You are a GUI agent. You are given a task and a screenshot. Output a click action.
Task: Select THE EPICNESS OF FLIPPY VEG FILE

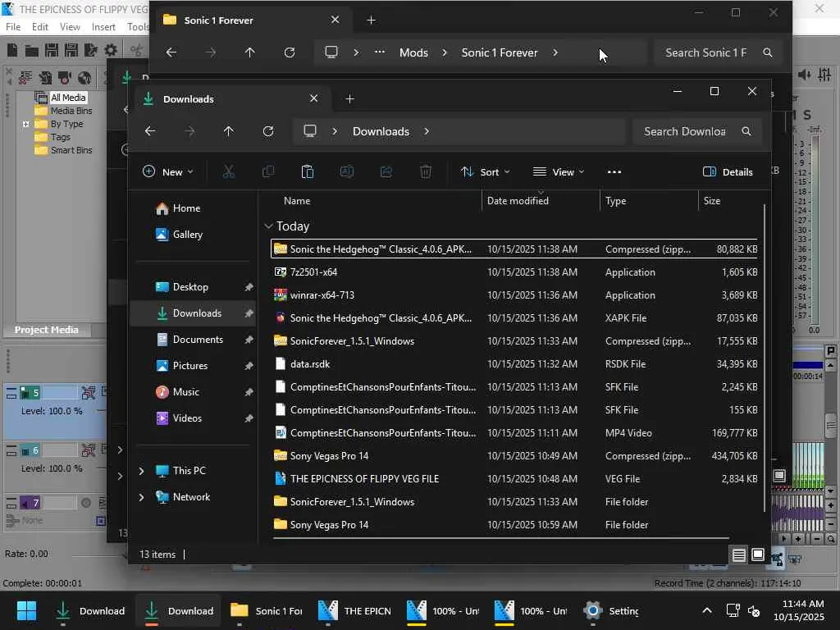tap(514, 479)
